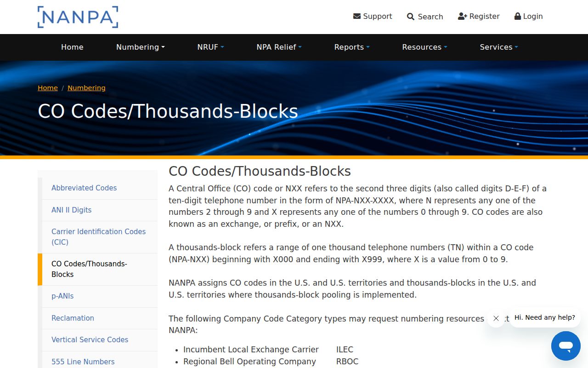Dismiss the "Need any help?" chat prompt
Image resolution: width=588 pixels, height=368 pixels.
coord(496,318)
